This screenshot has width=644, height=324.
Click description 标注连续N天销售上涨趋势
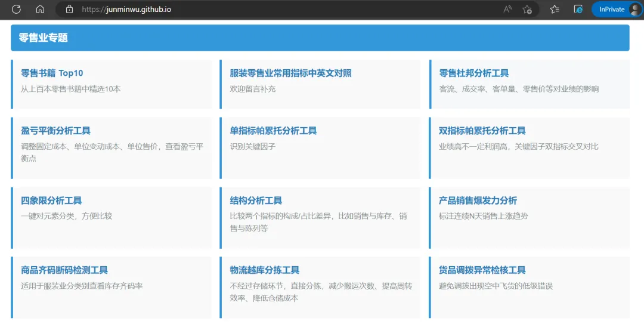coord(484,216)
